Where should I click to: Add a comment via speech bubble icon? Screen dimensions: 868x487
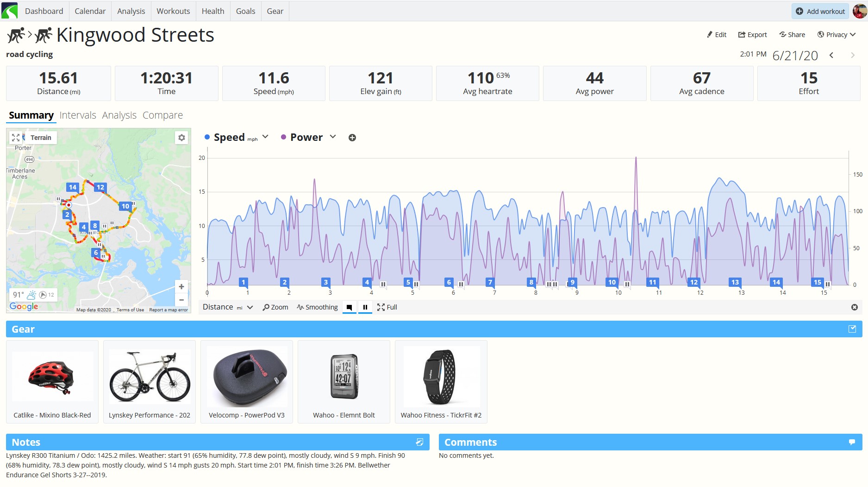tap(852, 442)
